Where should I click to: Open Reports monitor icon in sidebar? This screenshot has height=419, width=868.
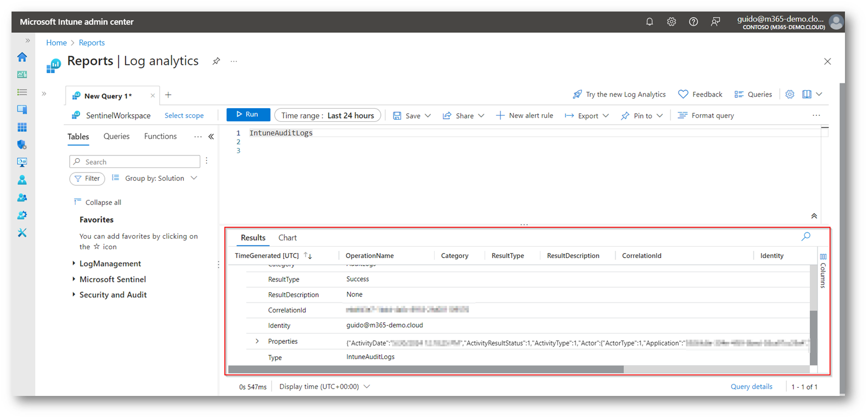coord(22,163)
